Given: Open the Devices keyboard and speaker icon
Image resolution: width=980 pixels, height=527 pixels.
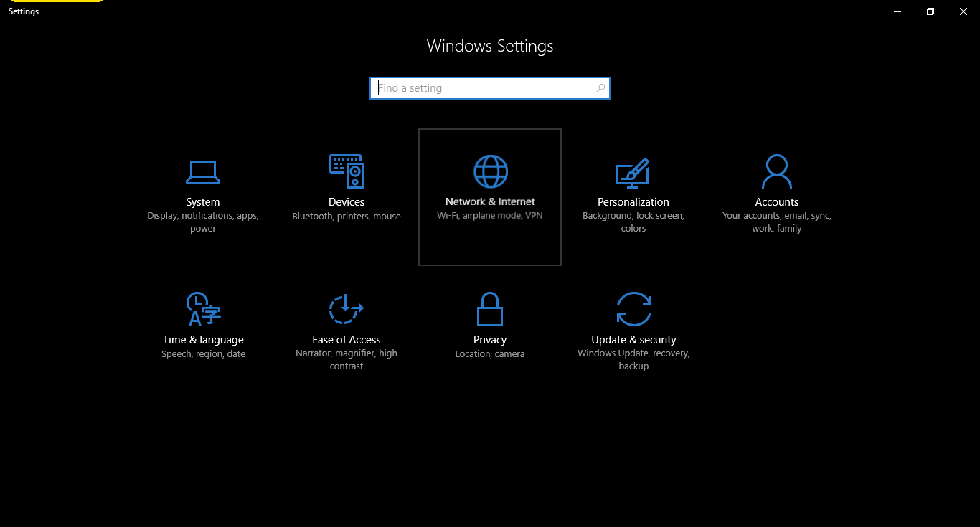Looking at the screenshot, I should tap(347, 171).
